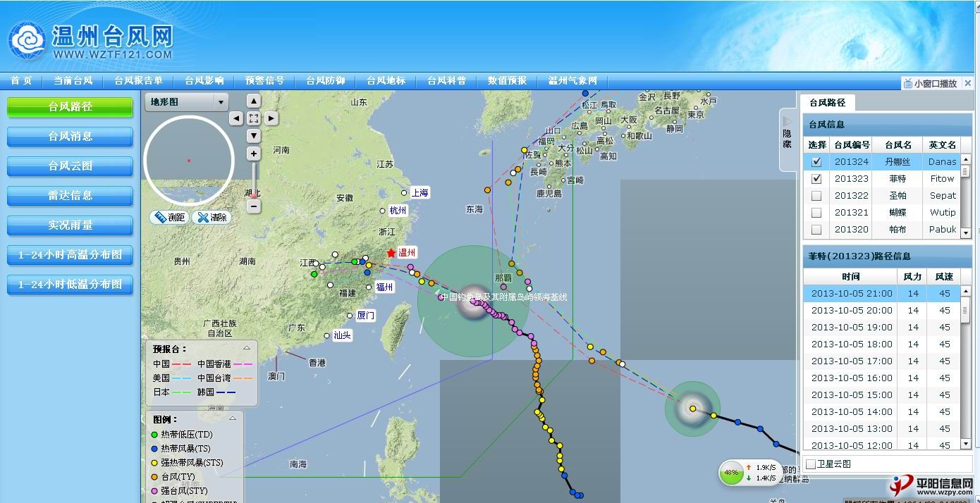This screenshot has height=503, width=980.
Task: Check typhoon 201322 Sepat checkbox
Action: (816, 196)
